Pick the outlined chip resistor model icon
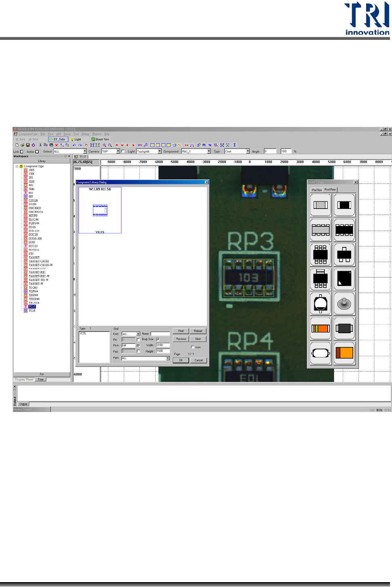Viewport: 392px width, 587px height. (x=320, y=205)
